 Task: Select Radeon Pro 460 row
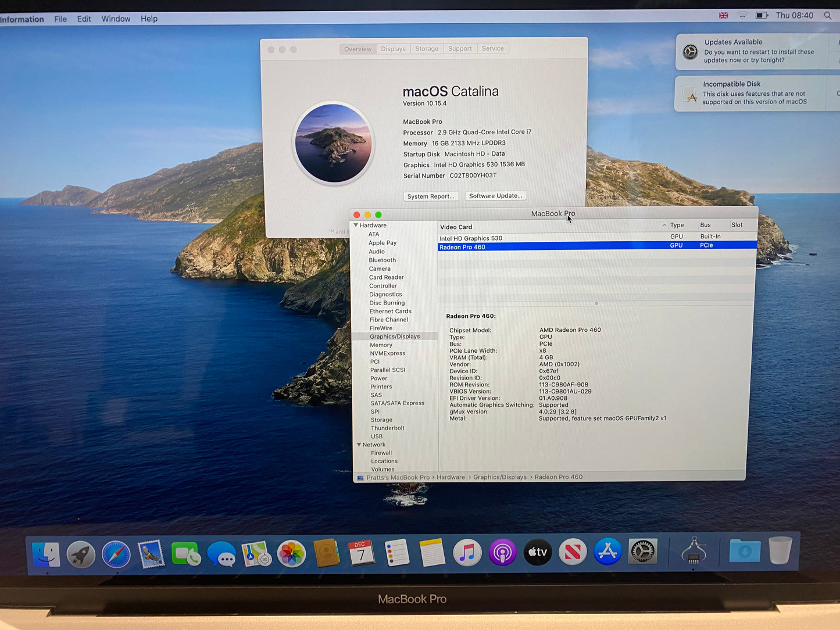pos(597,246)
